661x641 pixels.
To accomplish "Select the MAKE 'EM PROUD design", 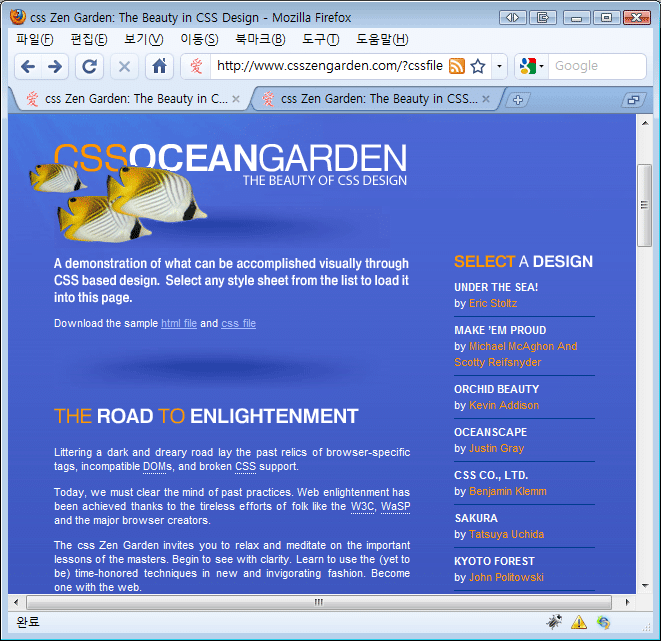I will click(x=500, y=330).
